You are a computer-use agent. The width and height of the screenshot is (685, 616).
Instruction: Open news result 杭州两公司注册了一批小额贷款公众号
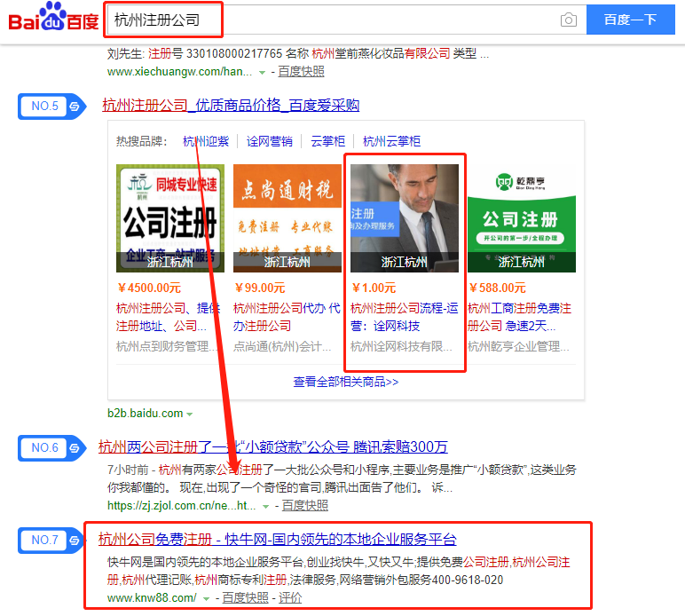[273, 447]
